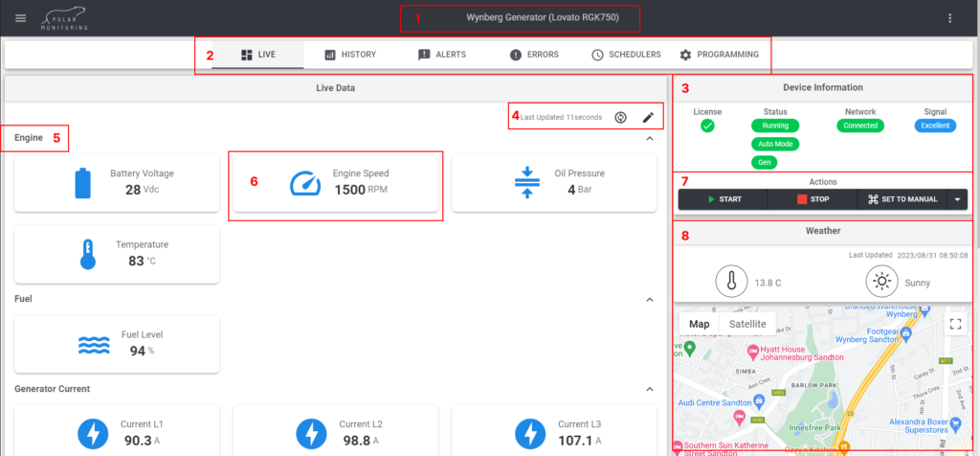Viewport: 980px width, 456px height.
Task: Open the actions dropdown arrow
Action: point(957,199)
